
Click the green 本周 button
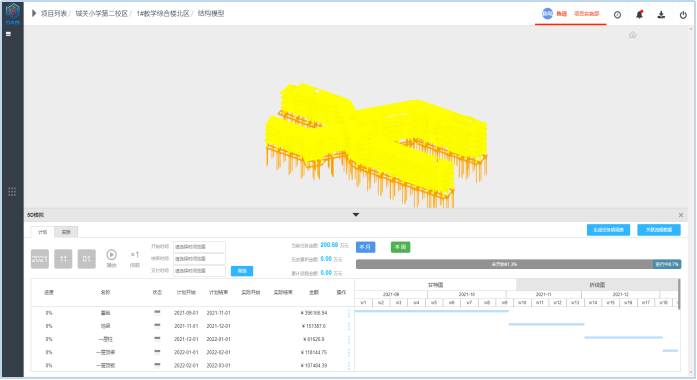click(x=400, y=247)
